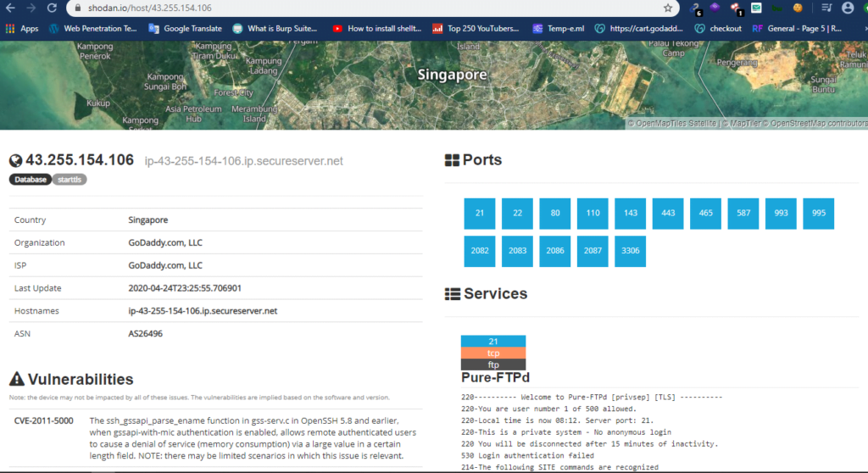
Task: Reload the Shodan page
Action: point(52,8)
